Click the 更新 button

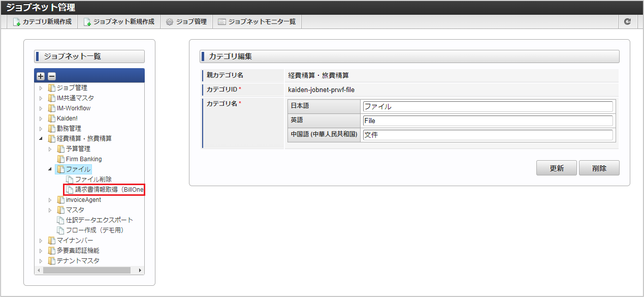pyautogui.click(x=557, y=168)
